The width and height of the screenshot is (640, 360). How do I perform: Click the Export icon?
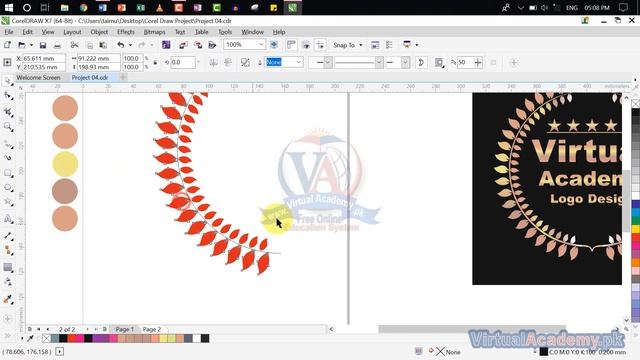coord(198,45)
